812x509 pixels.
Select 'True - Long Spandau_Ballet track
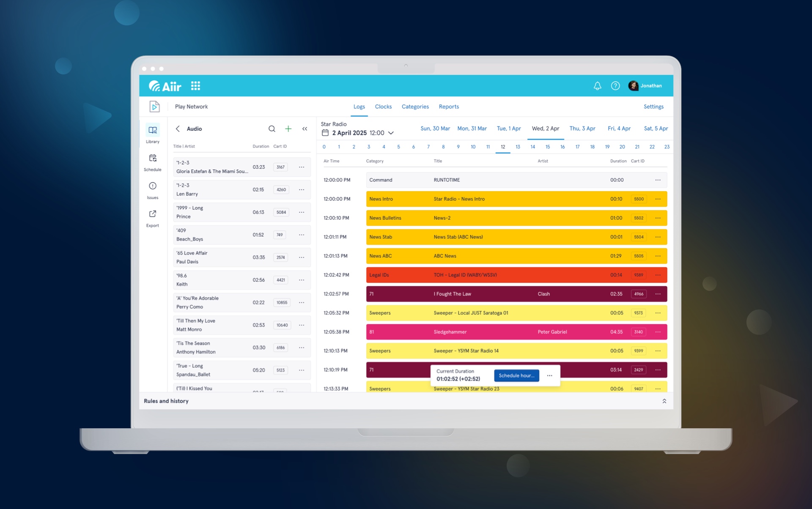(x=242, y=370)
